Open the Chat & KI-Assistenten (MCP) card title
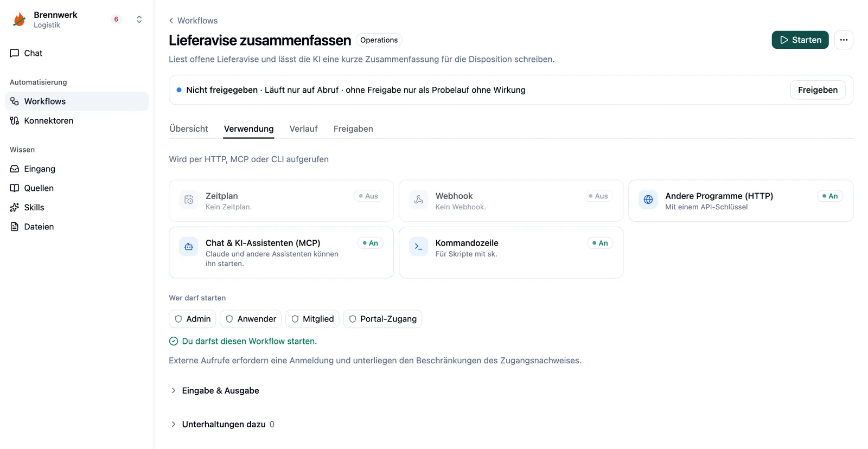 tap(263, 243)
